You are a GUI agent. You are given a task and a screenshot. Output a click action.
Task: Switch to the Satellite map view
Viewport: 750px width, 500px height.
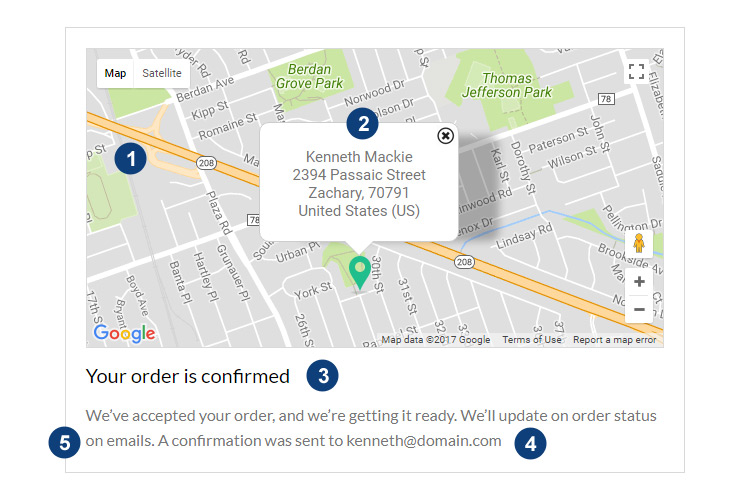tap(162, 73)
